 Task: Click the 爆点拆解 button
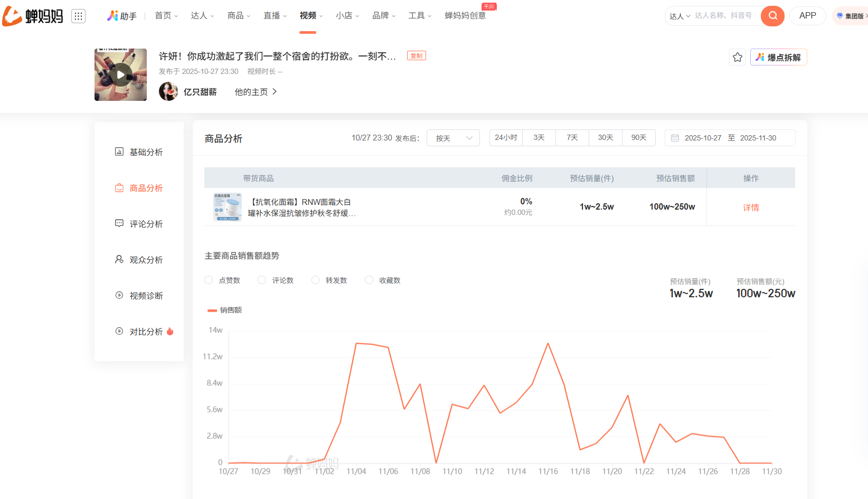pyautogui.click(x=778, y=57)
